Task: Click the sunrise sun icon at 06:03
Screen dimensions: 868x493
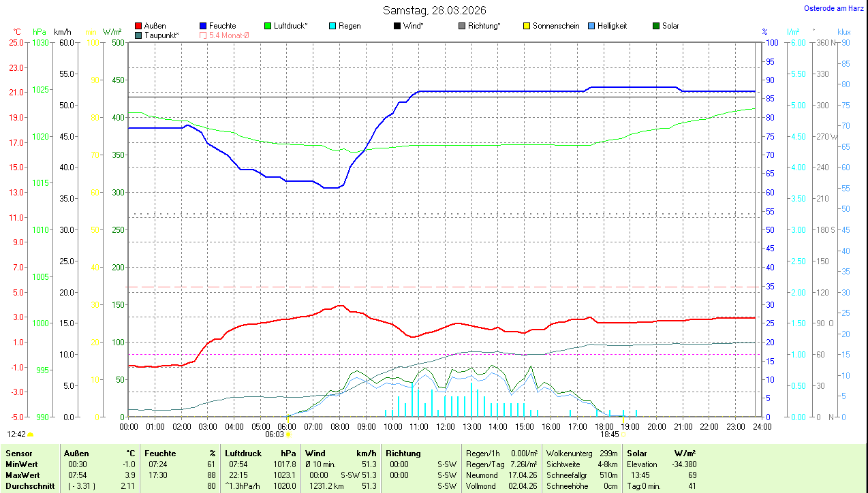Action: 288,434
